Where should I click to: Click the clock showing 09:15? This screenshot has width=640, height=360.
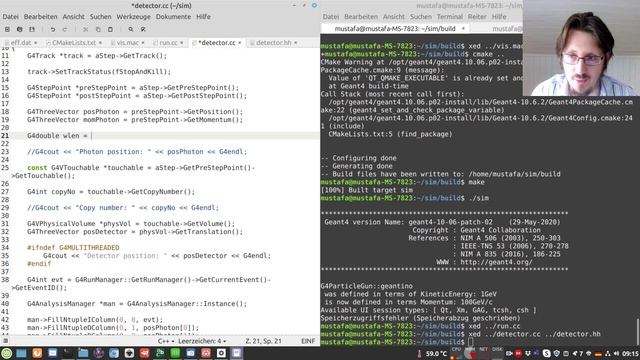[x=631, y=353]
